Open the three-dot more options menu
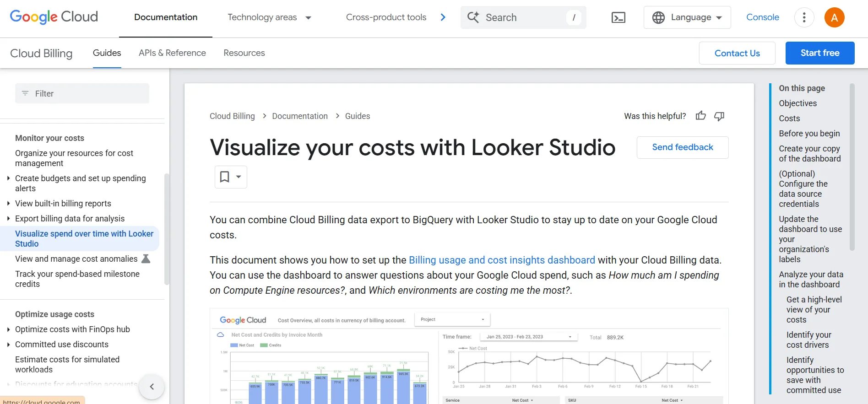 [x=804, y=18]
